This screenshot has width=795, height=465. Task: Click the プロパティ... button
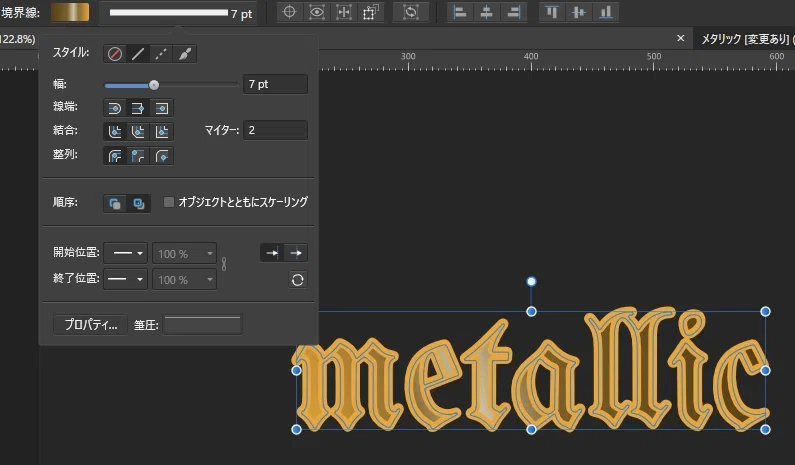tap(90, 325)
